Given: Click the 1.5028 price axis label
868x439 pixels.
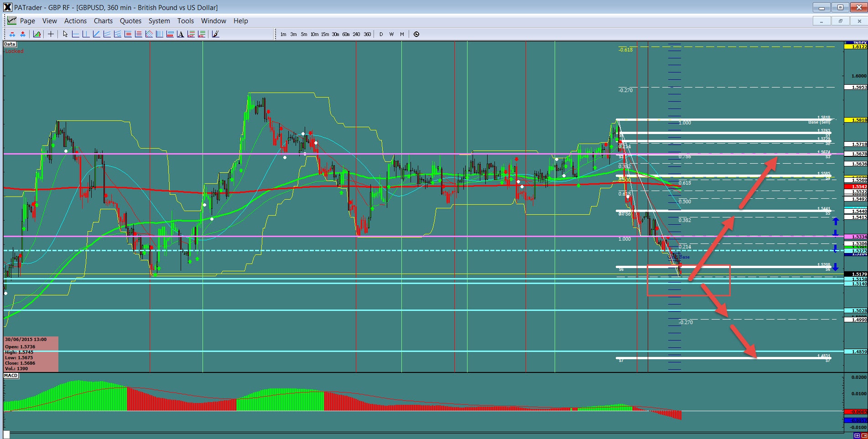Looking at the screenshot, I should (x=856, y=311).
